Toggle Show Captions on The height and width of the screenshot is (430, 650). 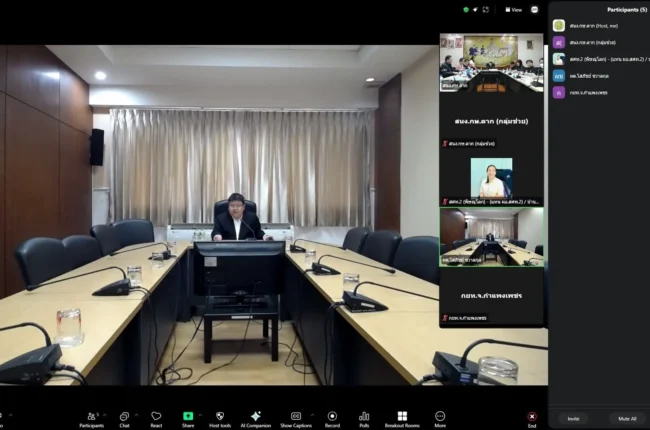pyautogui.click(x=296, y=419)
